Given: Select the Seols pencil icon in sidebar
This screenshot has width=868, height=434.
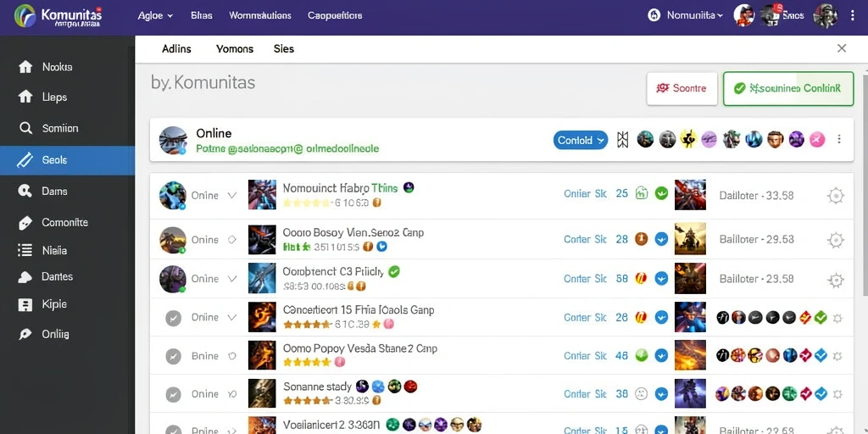Looking at the screenshot, I should (x=25, y=160).
